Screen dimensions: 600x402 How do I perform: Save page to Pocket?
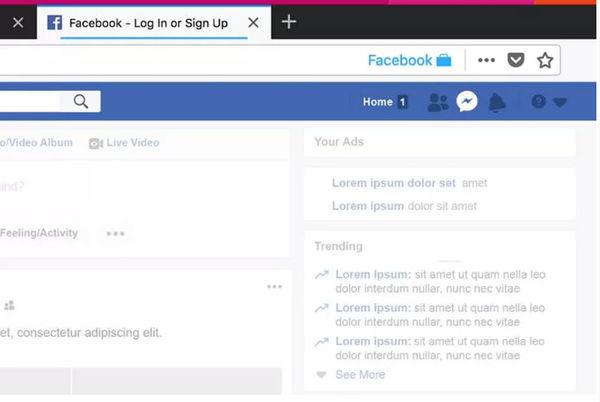click(515, 60)
